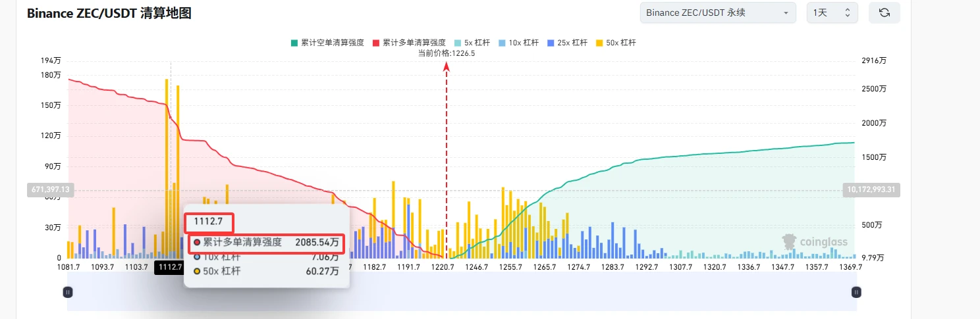Click the 2000万 right axis label

click(x=874, y=123)
